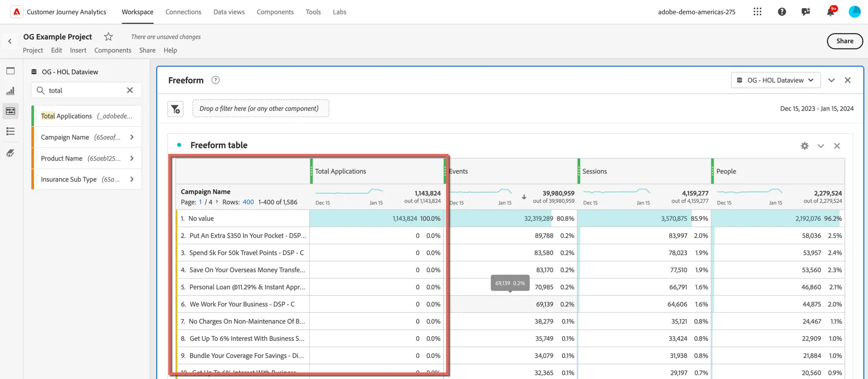The image size is (868, 379).
Task: Go to next page of table
Action: click(217, 201)
